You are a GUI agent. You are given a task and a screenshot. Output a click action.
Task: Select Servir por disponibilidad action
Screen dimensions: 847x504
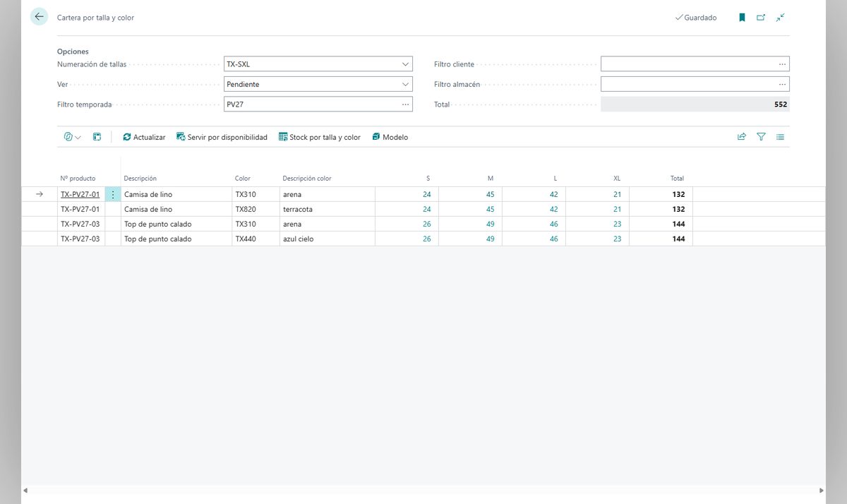(x=222, y=137)
